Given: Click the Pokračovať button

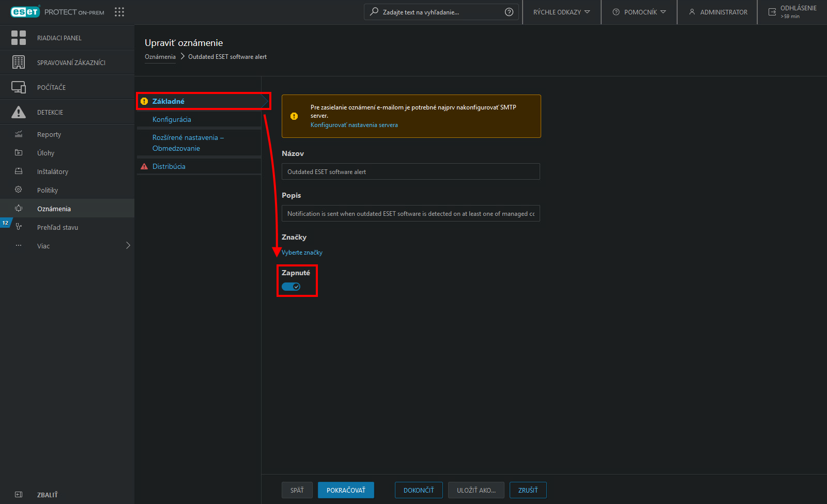Looking at the screenshot, I should (x=346, y=490).
